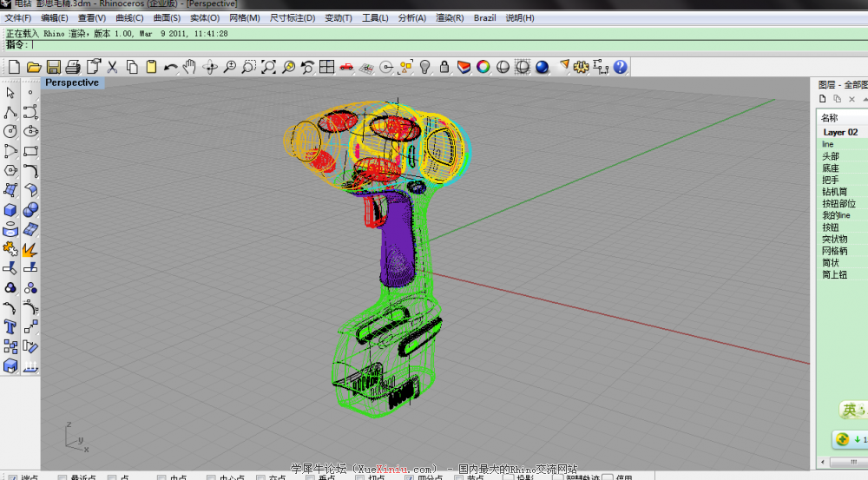Open Help with the question mark icon
Viewport: 868px width, 480px height.
(x=620, y=67)
